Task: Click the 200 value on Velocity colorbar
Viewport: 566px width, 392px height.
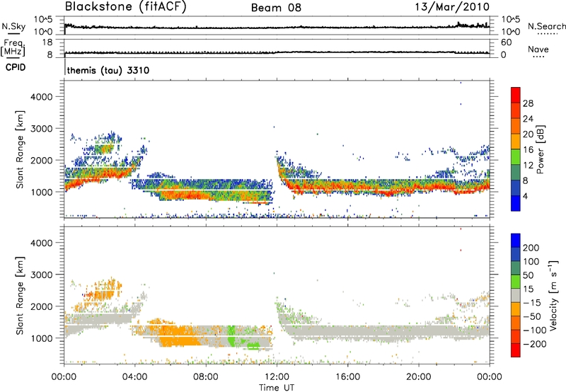Action: (x=531, y=248)
